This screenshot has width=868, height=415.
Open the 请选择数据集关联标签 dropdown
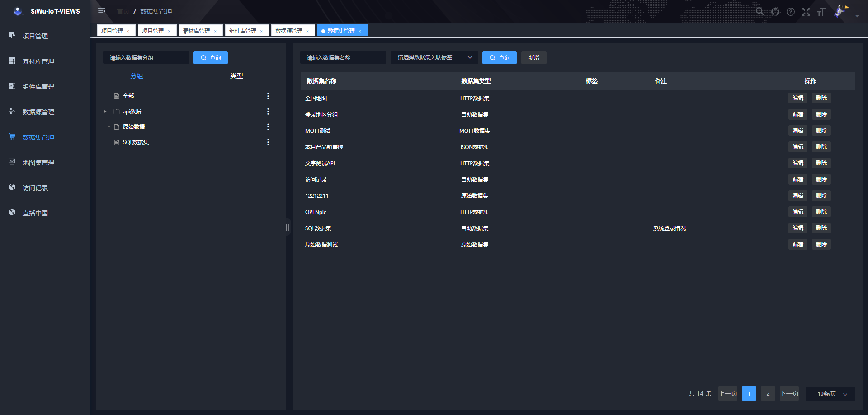point(434,57)
